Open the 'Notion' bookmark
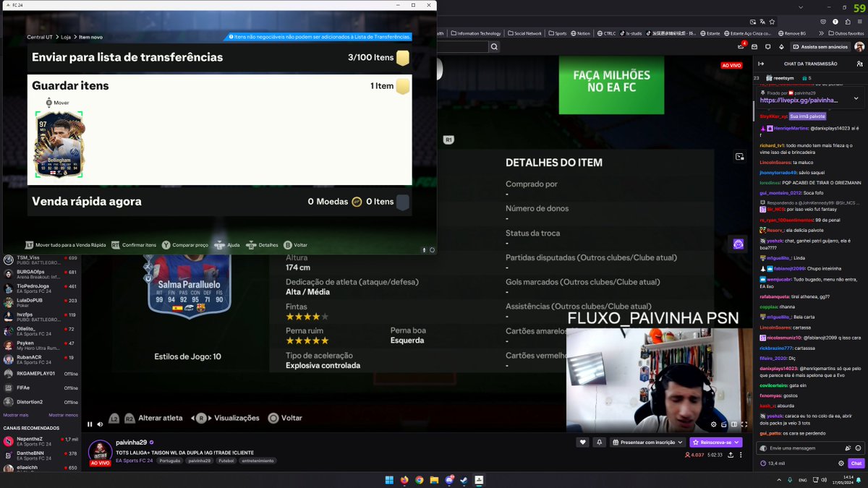 coord(581,33)
